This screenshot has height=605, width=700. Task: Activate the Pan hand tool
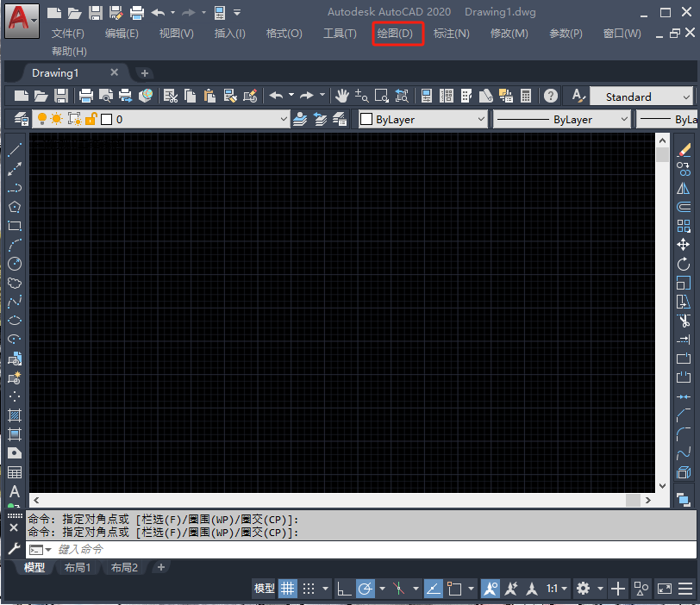click(342, 96)
